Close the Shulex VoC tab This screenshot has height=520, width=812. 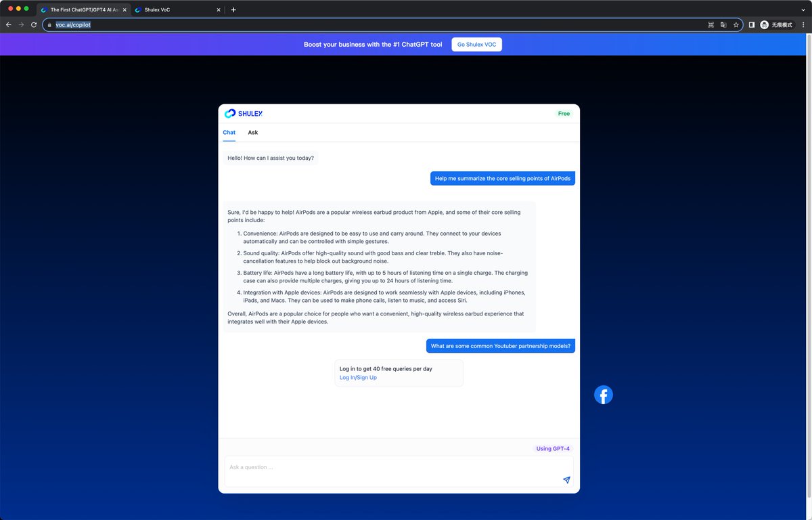coord(218,9)
